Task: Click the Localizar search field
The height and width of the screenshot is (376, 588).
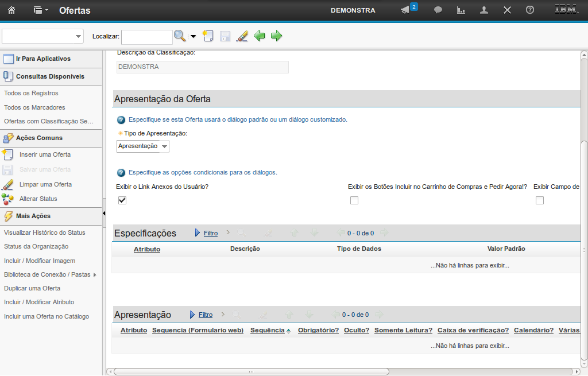Action: [146, 37]
